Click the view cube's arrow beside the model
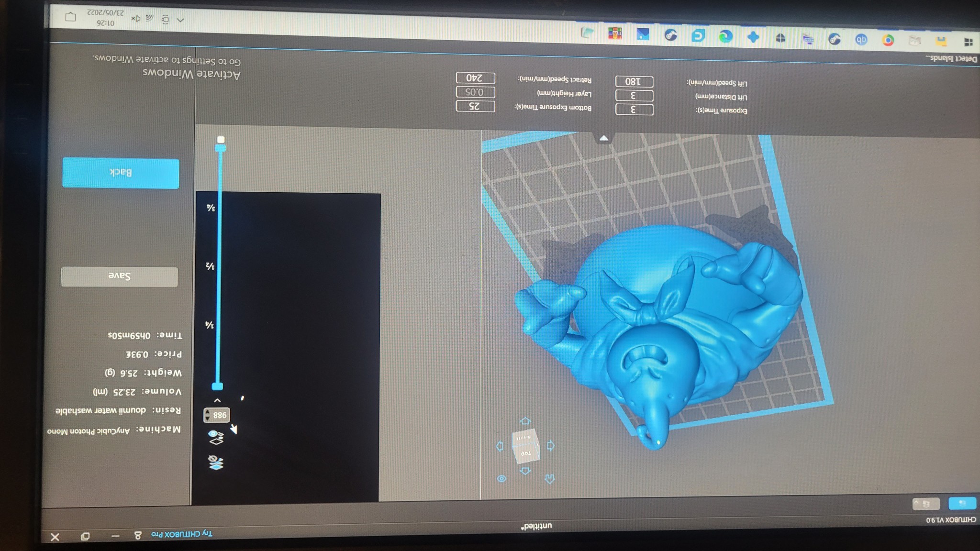This screenshot has width=980, height=551. point(551,446)
